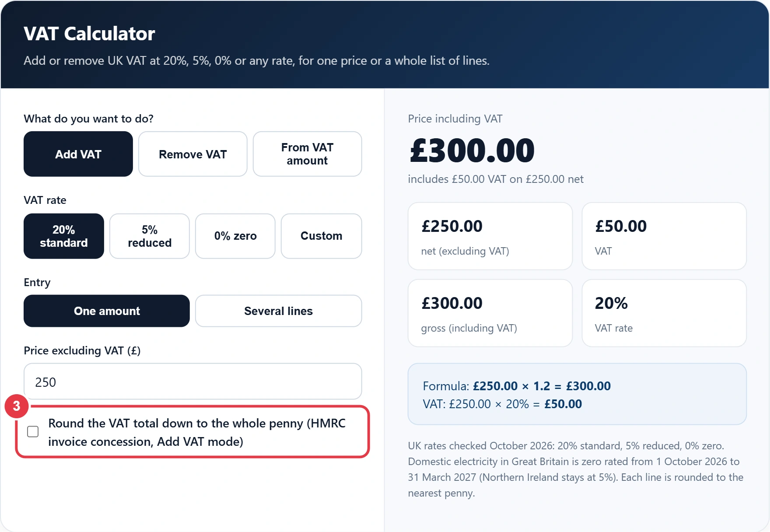Click the VAT Calculator title

[x=89, y=34]
